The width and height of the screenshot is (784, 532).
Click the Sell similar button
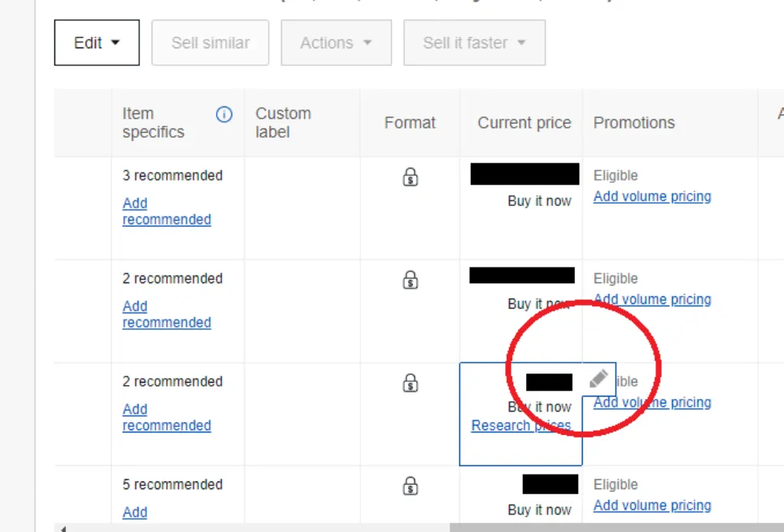(x=210, y=43)
